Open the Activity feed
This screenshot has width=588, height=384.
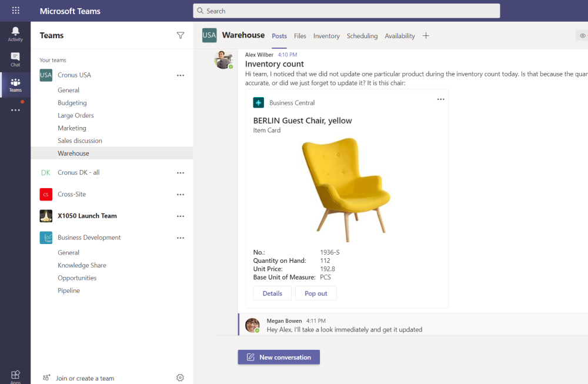pos(15,34)
